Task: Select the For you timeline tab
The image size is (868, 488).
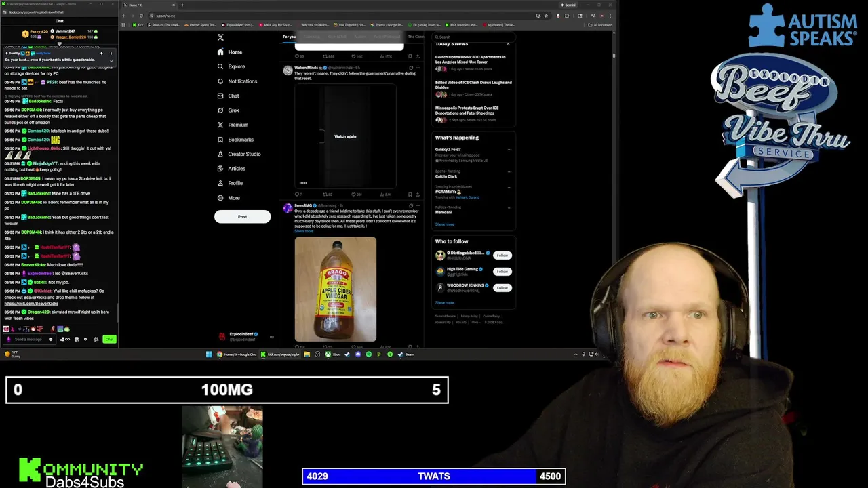Action: [289, 37]
